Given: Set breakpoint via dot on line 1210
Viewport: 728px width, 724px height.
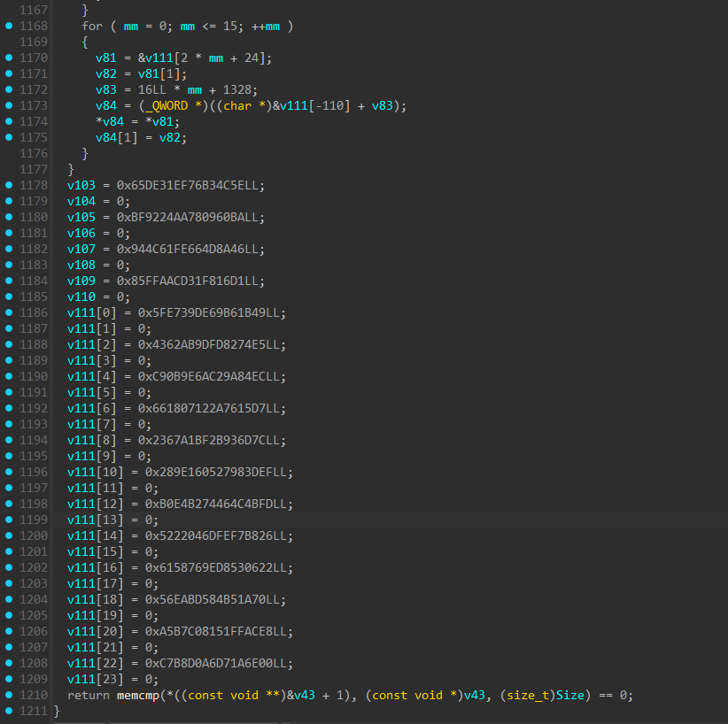Looking at the screenshot, I should click(x=9, y=695).
